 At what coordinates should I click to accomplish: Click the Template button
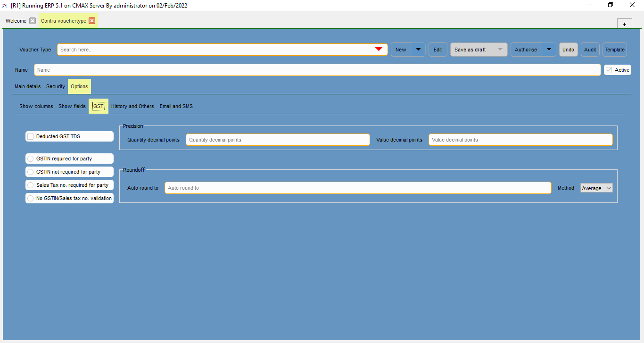tap(614, 50)
